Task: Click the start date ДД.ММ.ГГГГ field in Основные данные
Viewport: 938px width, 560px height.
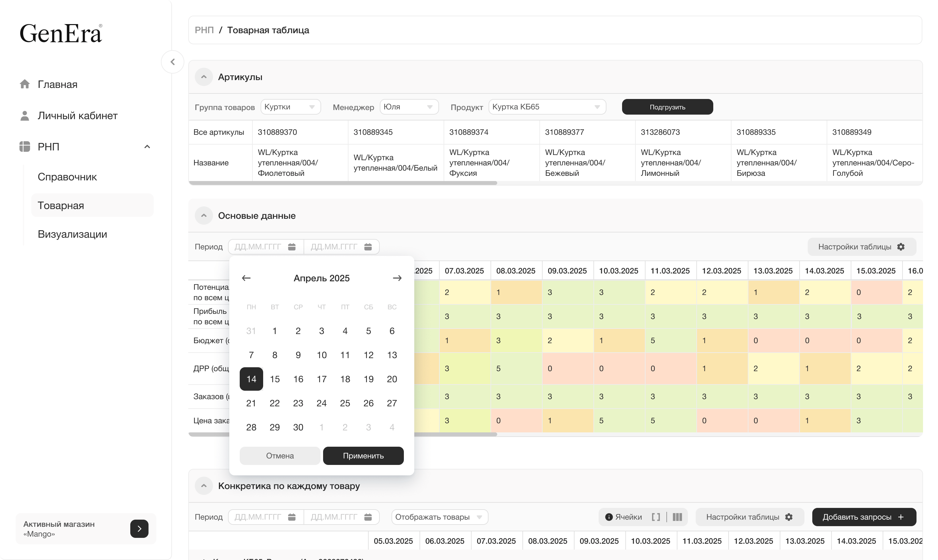Action: [x=266, y=247]
